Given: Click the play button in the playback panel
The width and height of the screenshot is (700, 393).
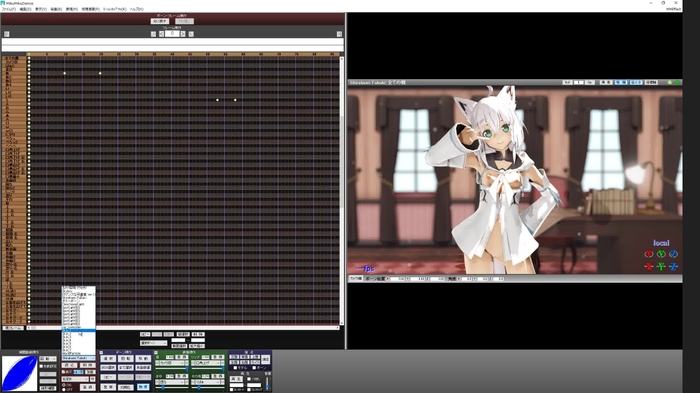Looking at the screenshot, I should tap(236, 379).
